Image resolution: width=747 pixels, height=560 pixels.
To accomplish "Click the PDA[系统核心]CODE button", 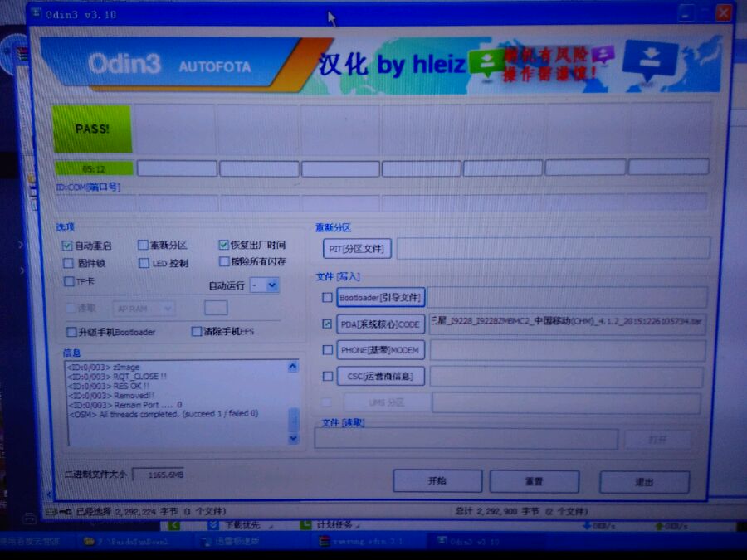I will 380,324.
